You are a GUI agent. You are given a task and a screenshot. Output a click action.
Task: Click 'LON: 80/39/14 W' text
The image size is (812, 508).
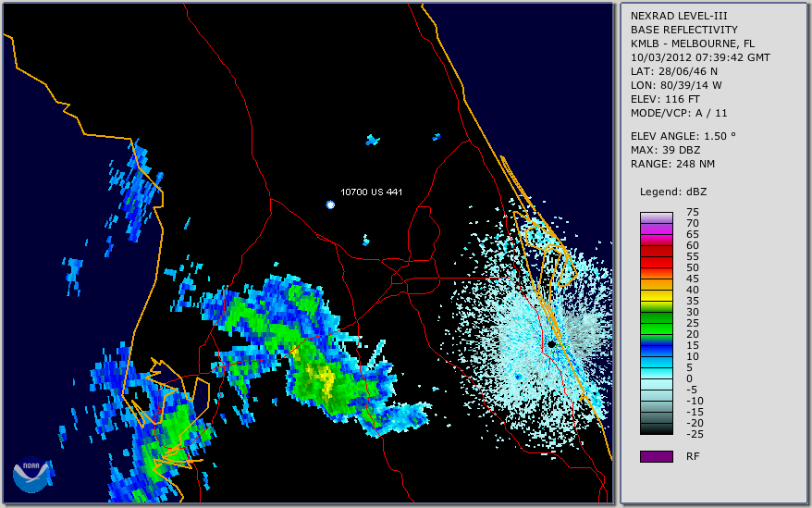click(x=676, y=85)
